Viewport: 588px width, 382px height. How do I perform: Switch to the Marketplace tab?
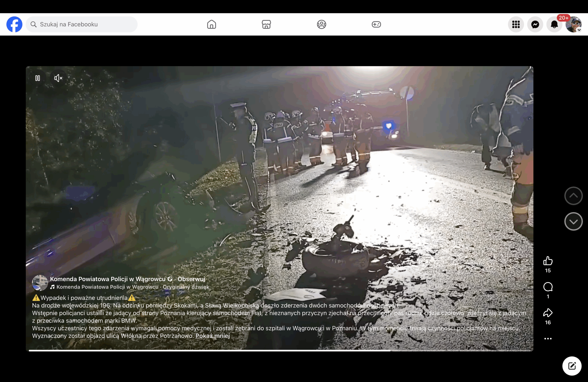tap(266, 24)
